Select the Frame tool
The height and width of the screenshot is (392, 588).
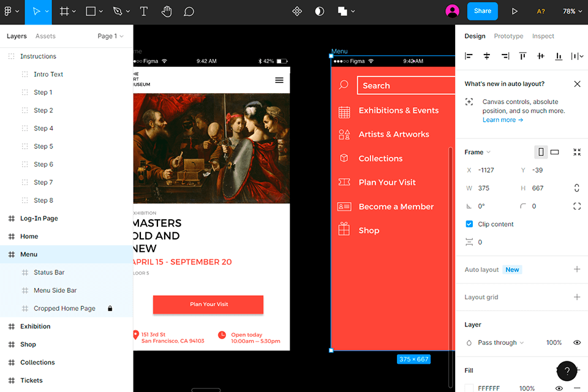(64, 12)
